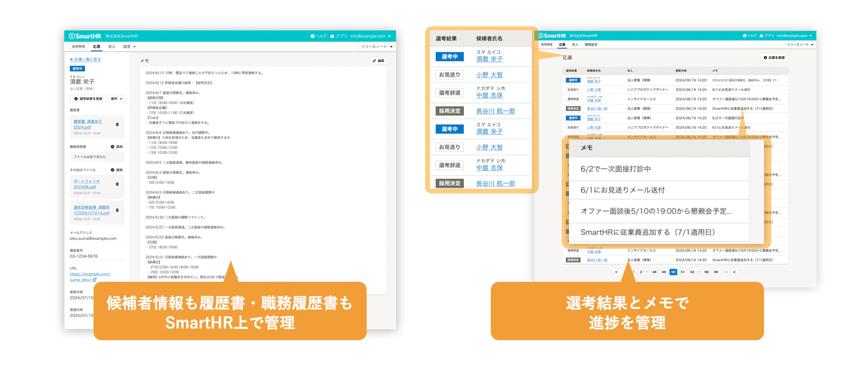Delete 適性診断結果 PDF with its trash icon
868x366 pixels.
117,210
